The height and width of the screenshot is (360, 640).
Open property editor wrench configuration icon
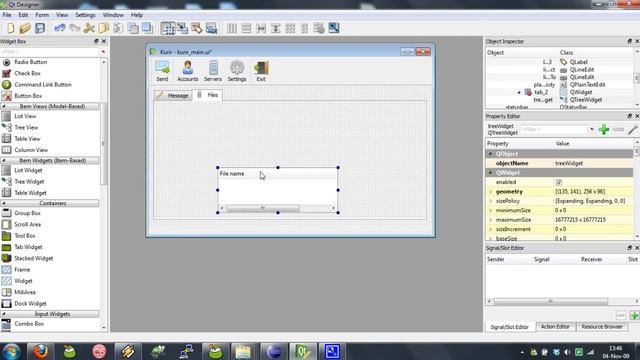[633, 130]
